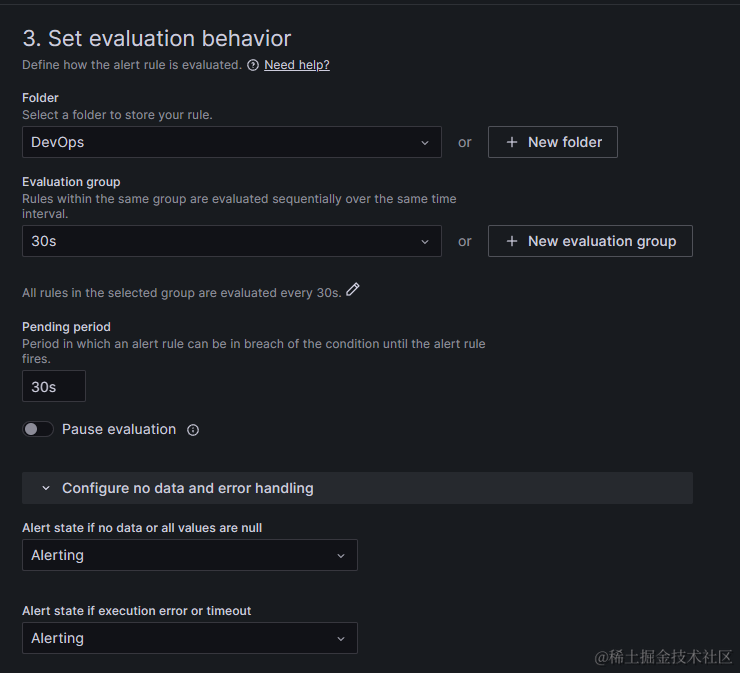Open the Folder dropdown showing DevOps
This screenshot has width=740, height=673.
(x=232, y=142)
